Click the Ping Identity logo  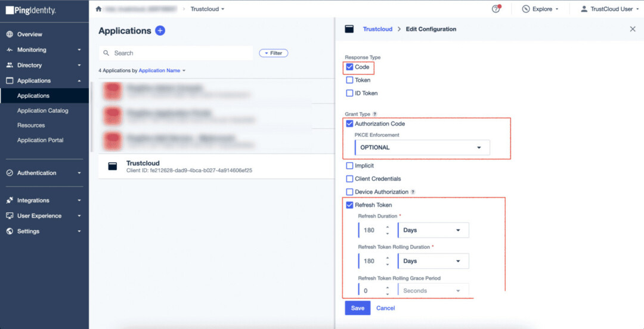click(30, 11)
